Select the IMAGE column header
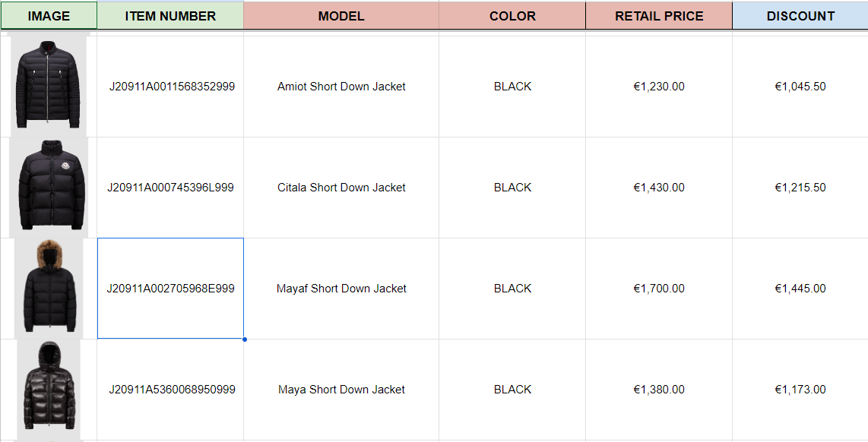Screen dimensions: 868x442 tap(49, 15)
